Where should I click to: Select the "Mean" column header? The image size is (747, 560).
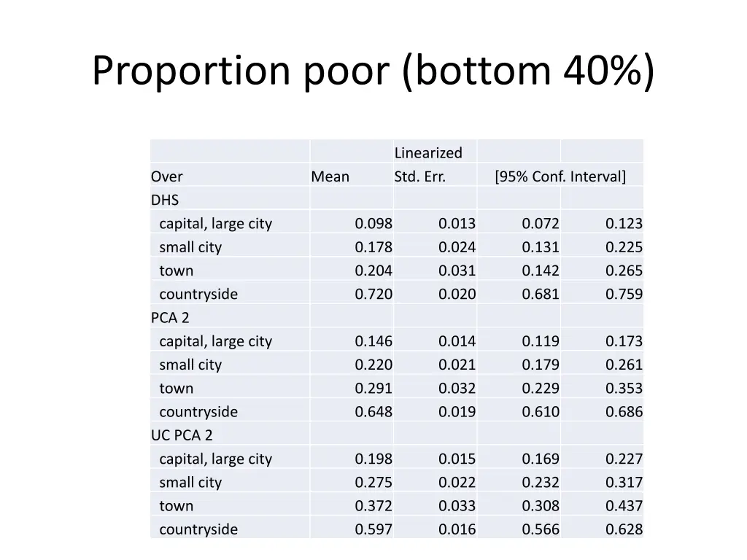(330, 176)
